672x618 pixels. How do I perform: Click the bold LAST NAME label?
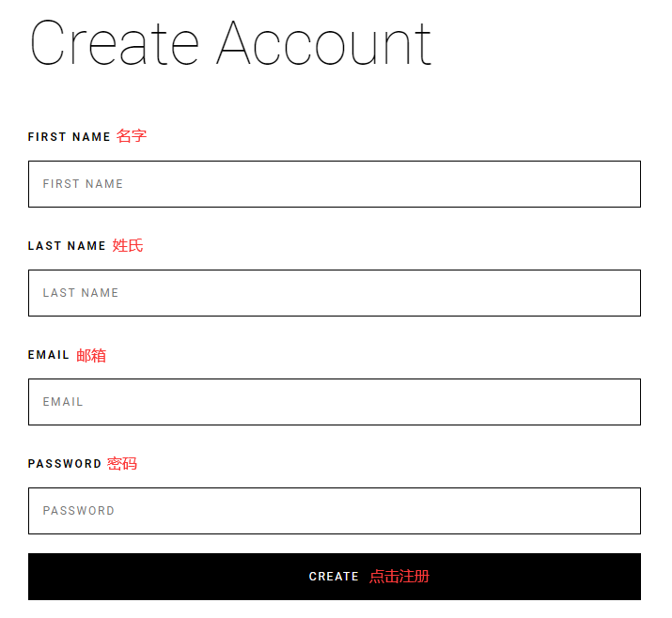[x=67, y=246]
